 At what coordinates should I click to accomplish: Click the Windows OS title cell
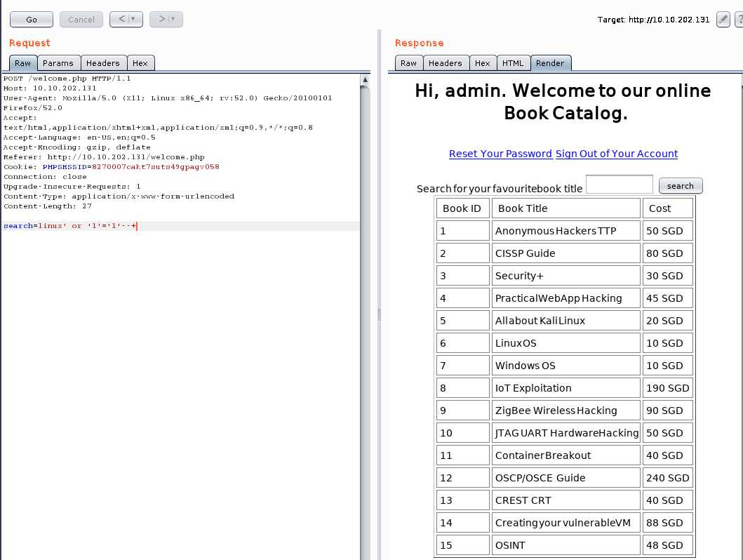pos(565,366)
